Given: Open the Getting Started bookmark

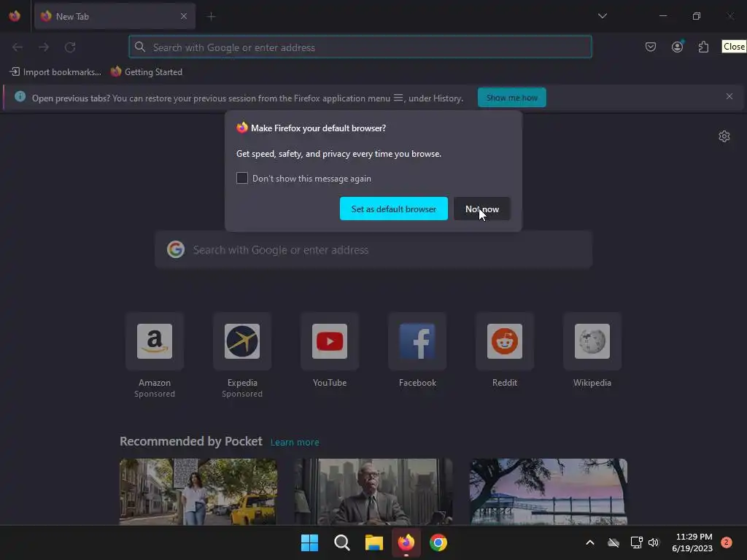Looking at the screenshot, I should point(147,72).
